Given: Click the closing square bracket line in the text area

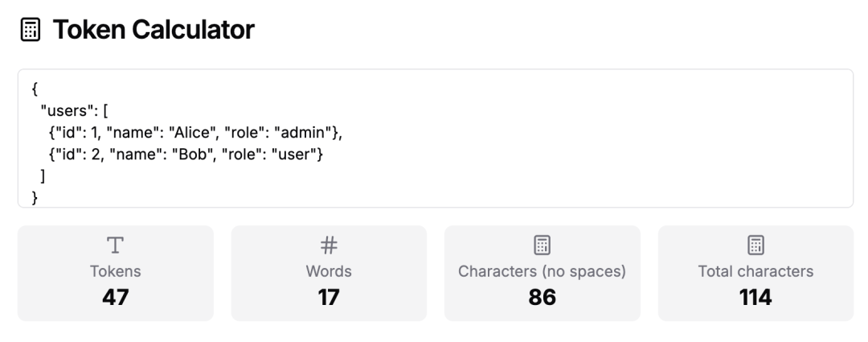Looking at the screenshot, I should click(x=42, y=175).
